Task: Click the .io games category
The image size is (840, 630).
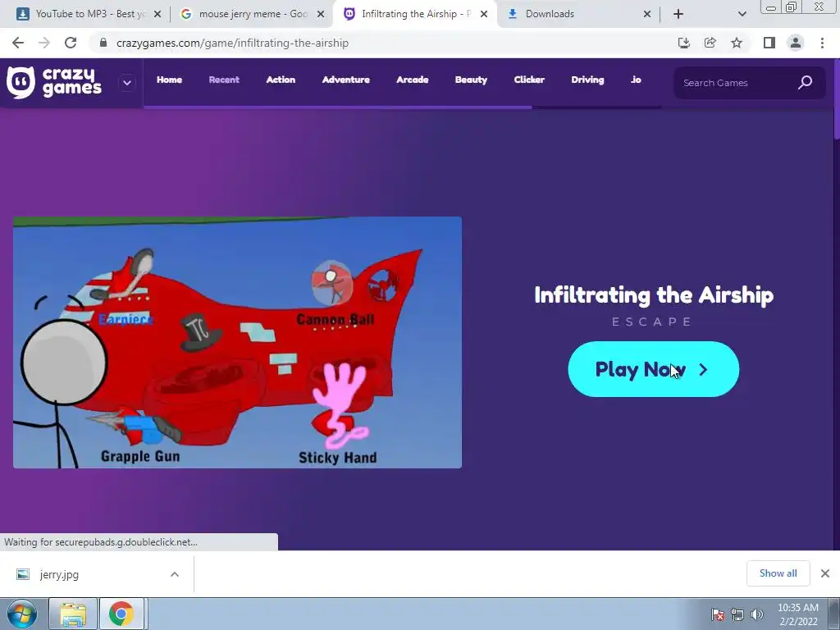Action: [x=636, y=80]
